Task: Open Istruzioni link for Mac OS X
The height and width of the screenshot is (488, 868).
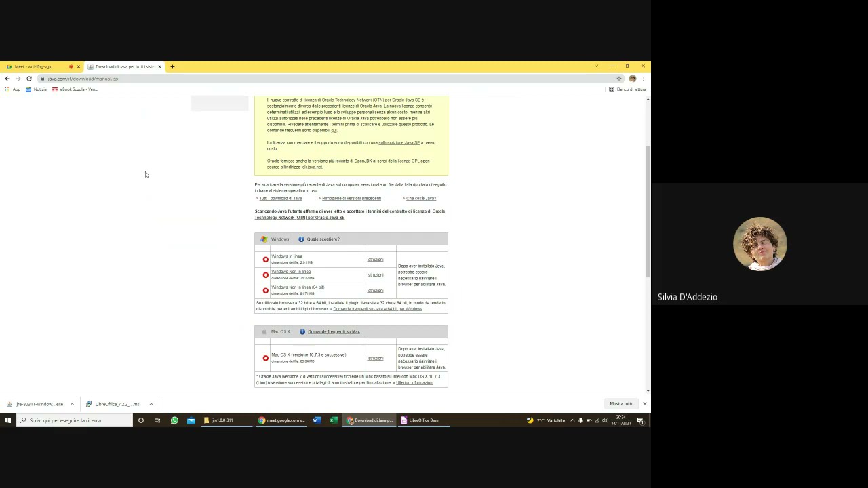Action: (x=375, y=359)
